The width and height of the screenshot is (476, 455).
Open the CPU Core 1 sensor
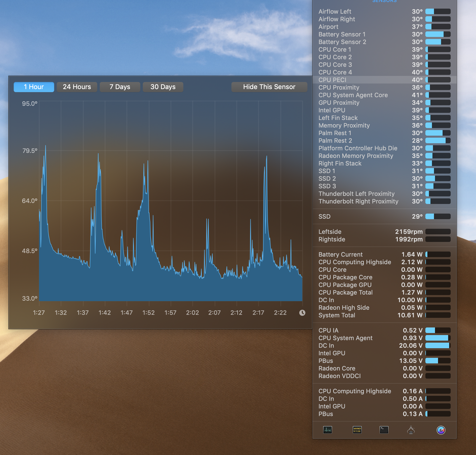pos(385,49)
